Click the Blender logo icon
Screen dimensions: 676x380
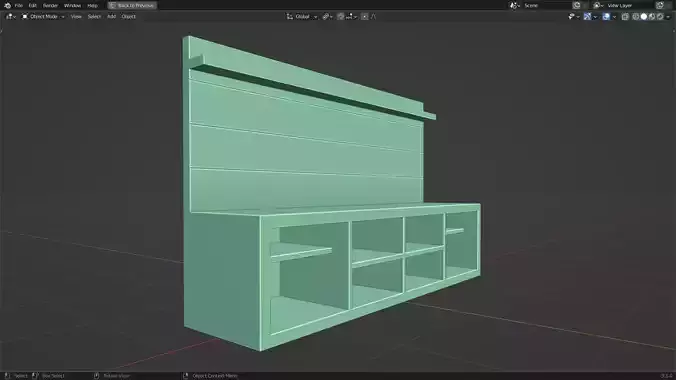[x=7, y=6]
